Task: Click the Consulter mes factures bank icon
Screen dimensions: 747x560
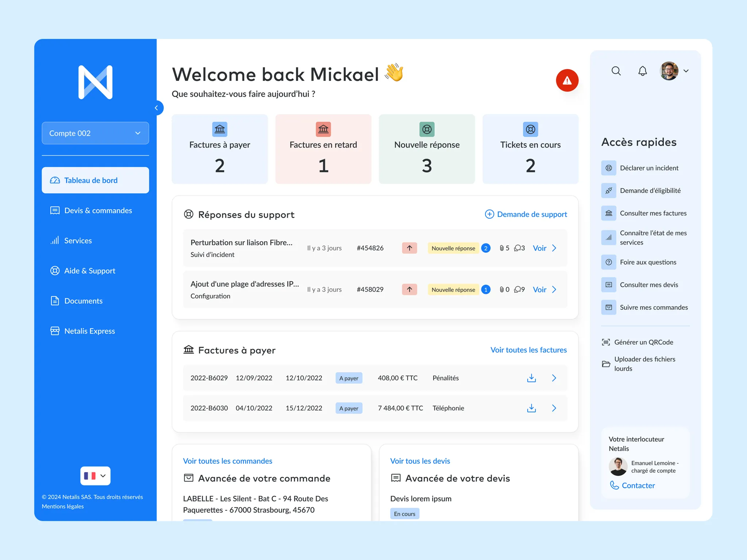Action: pyautogui.click(x=609, y=213)
